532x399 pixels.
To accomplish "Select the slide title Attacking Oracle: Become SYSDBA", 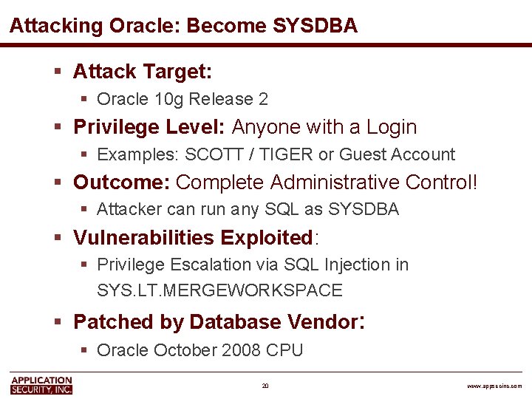I will tap(183, 26).
